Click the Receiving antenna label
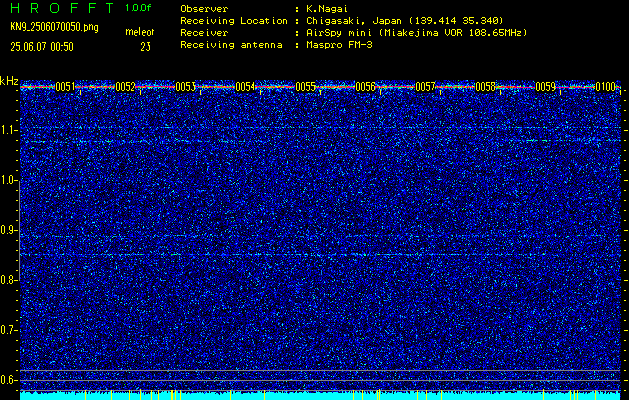 pos(231,45)
